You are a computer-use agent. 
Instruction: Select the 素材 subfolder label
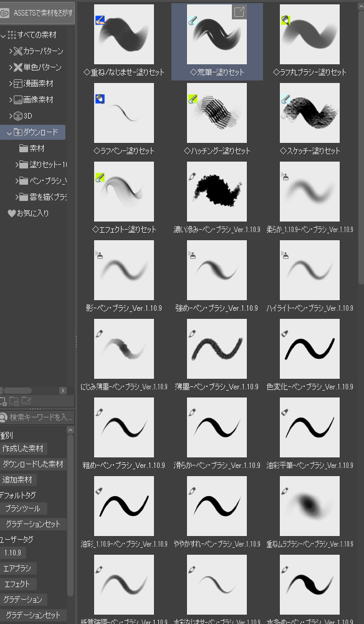pyautogui.click(x=37, y=149)
